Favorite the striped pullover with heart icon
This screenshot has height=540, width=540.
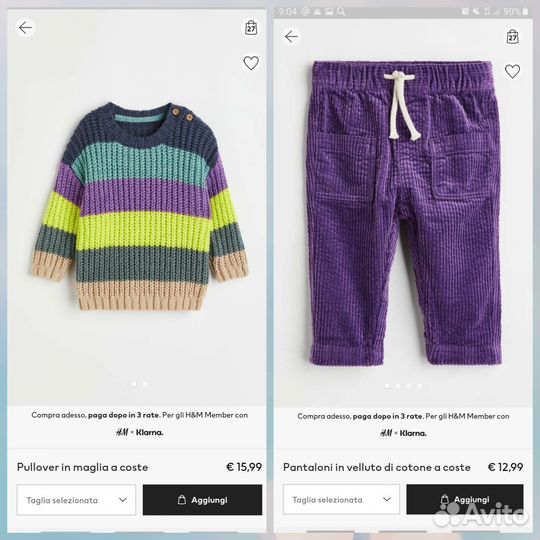251,63
